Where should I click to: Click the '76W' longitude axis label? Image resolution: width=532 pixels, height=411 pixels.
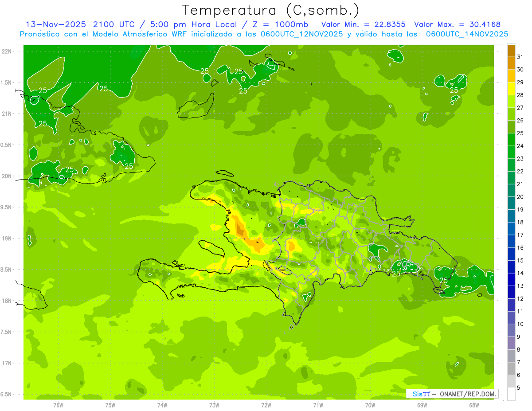click(58, 405)
